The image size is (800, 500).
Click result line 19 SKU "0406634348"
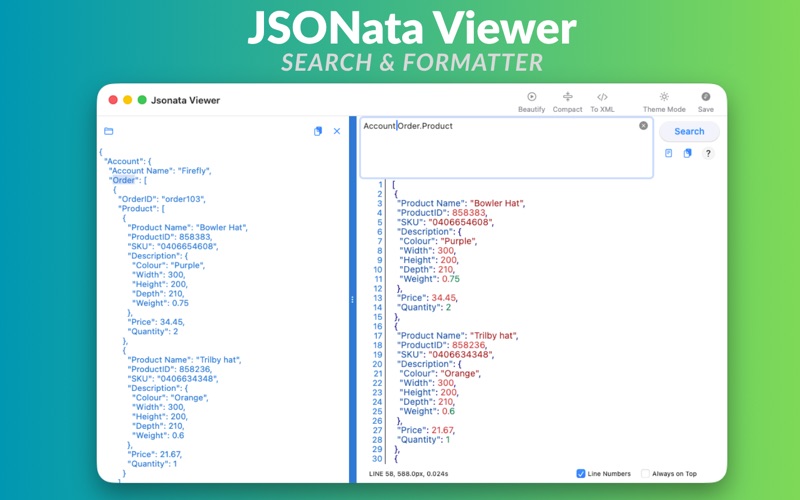pos(445,355)
